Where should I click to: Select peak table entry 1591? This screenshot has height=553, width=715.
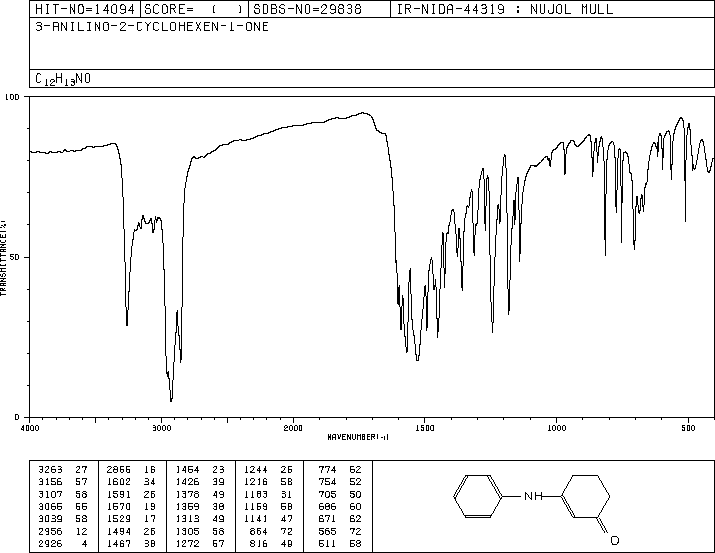coord(119,494)
